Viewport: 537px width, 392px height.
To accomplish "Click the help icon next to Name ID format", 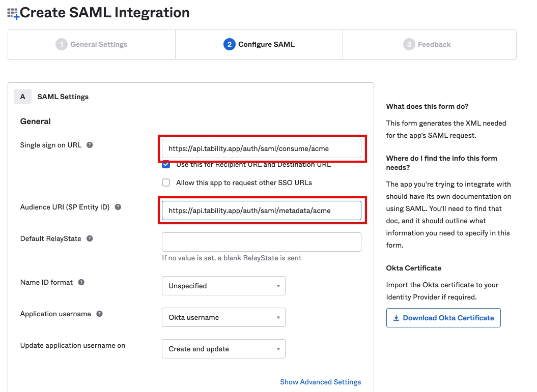I will coord(81,282).
